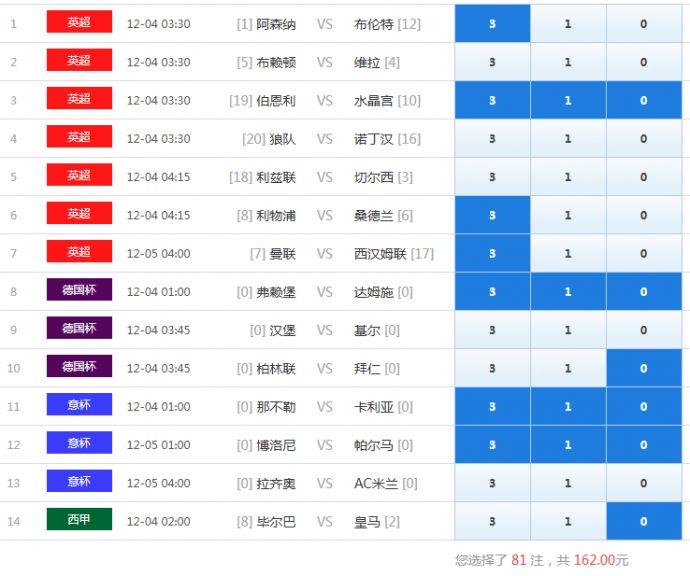This screenshot has height=576, width=690.
Task: Toggle the 0 option for 柏林联 vs 拜仁
Action: click(x=643, y=369)
